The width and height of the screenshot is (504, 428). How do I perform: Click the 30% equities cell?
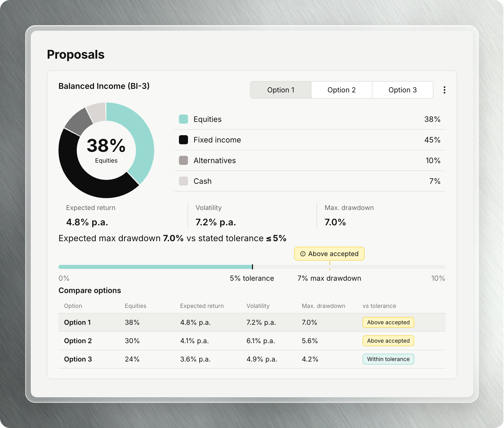(132, 341)
